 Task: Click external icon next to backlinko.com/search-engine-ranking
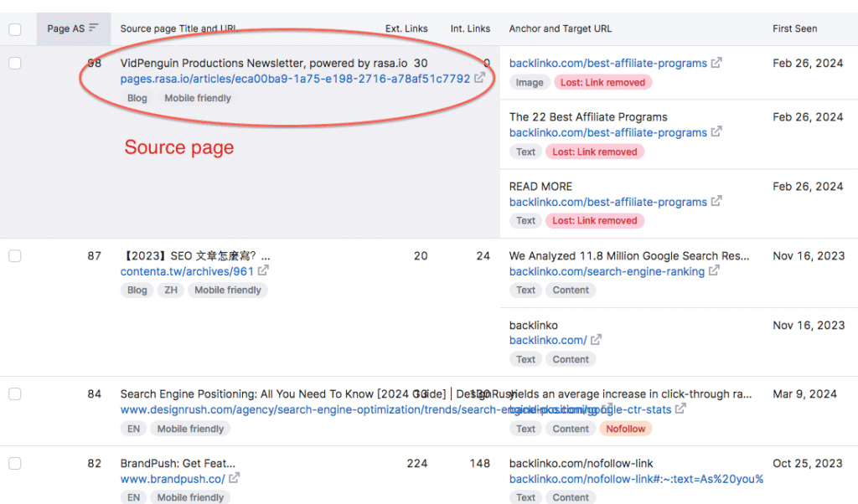coord(715,271)
